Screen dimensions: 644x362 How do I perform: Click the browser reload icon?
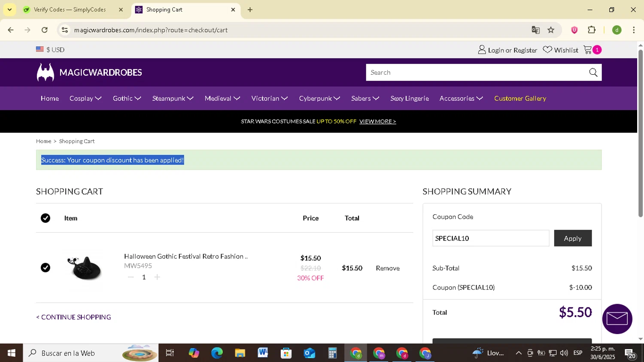click(45, 30)
